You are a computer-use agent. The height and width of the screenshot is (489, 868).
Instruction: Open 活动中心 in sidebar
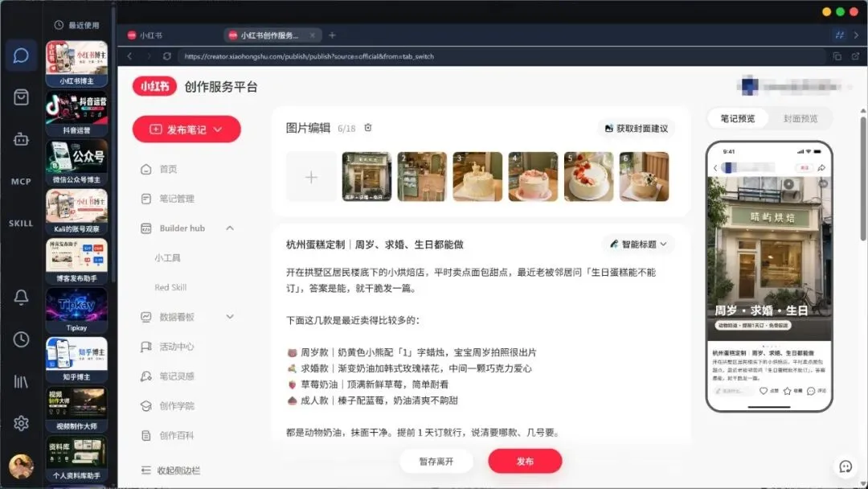tap(177, 346)
